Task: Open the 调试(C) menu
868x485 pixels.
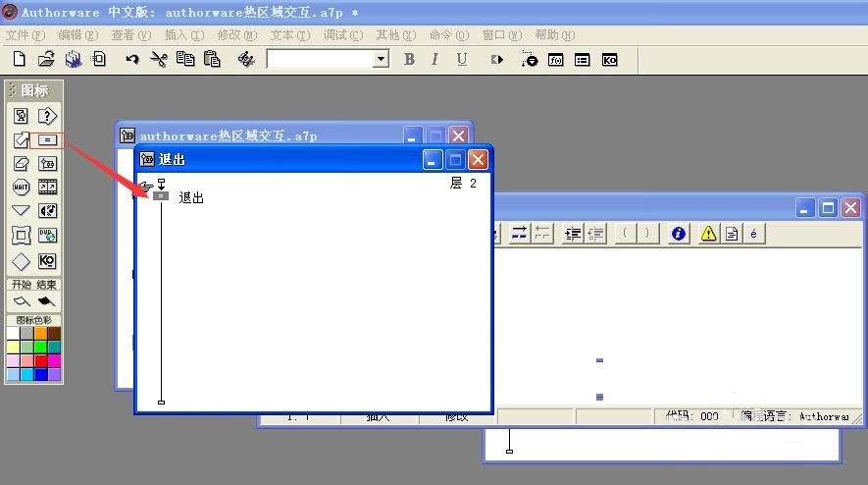Action: [343, 35]
